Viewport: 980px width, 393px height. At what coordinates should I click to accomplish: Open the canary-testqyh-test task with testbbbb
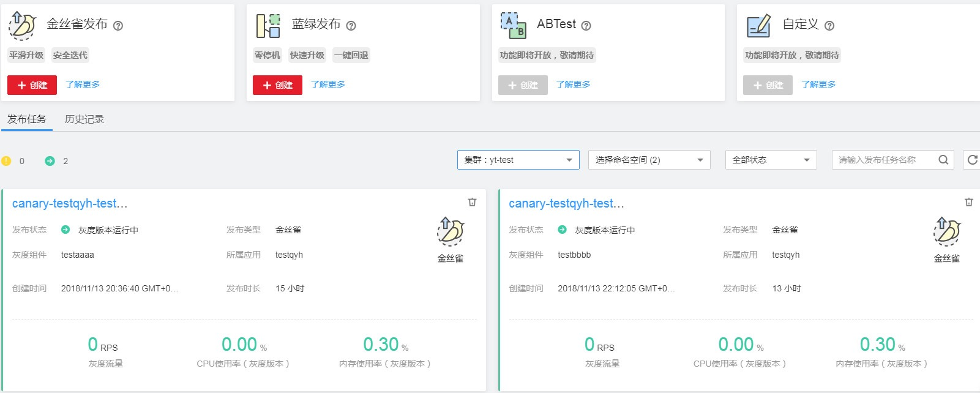pyautogui.click(x=566, y=203)
